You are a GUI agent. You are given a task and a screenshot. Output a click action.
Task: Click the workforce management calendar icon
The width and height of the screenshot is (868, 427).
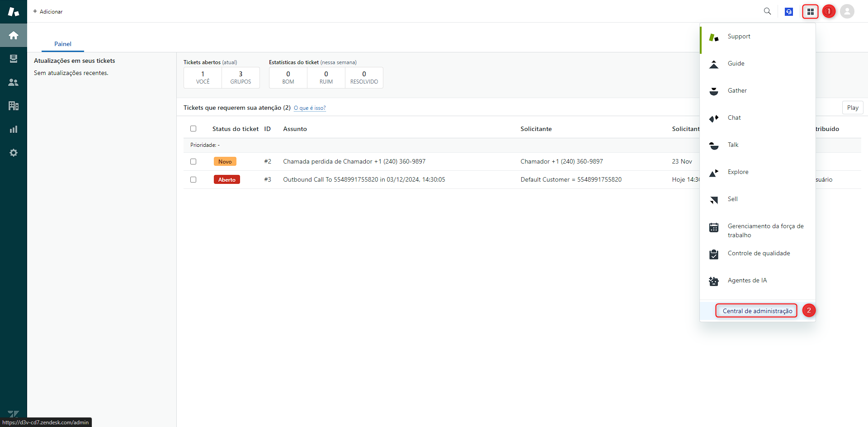[x=714, y=227]
